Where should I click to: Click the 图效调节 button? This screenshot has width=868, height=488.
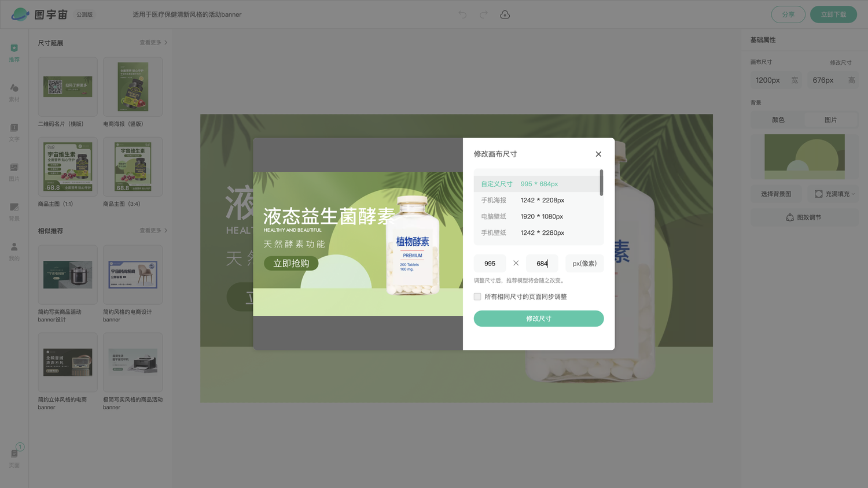click(x=804, y=217)
